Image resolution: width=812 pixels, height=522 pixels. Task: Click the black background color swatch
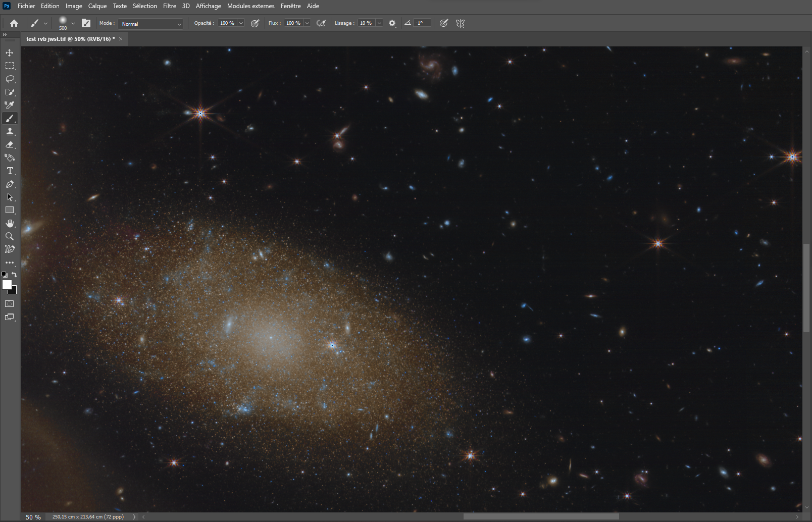[13, 291]
